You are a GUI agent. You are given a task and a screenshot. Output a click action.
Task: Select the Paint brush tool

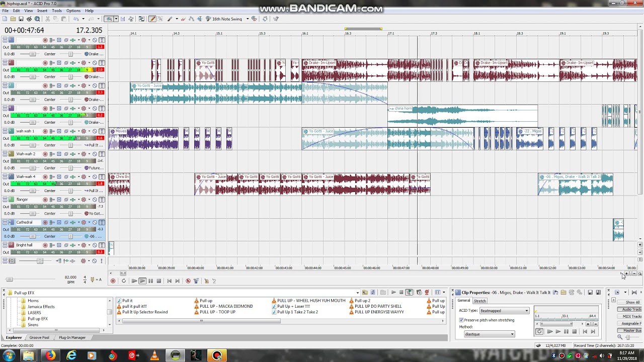point(170,19)
